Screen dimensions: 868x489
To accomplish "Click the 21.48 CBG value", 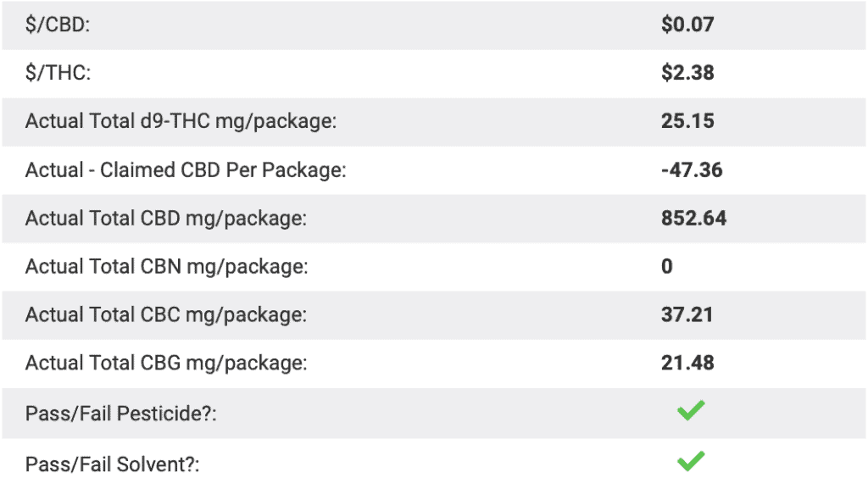I will click(687, 363).
